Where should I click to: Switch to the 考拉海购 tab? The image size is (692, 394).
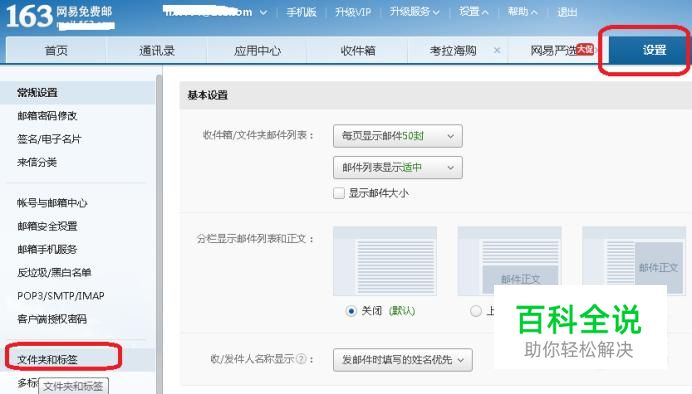pos(453,50)
